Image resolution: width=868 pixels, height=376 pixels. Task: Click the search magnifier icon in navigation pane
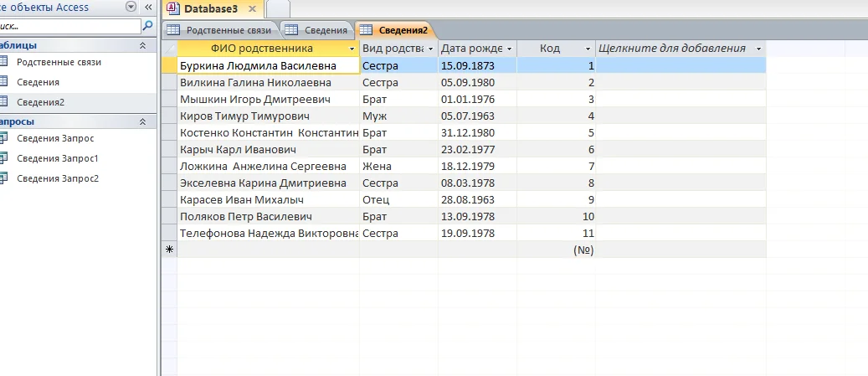[147, 26]
